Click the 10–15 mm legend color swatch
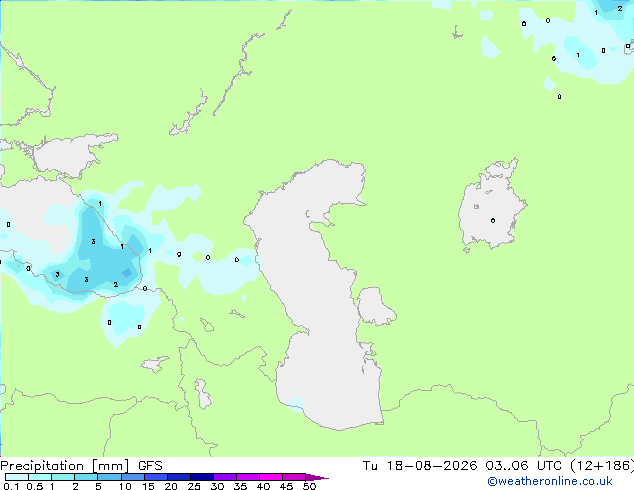This screenshot has width=634, height=490. (133, 477)
